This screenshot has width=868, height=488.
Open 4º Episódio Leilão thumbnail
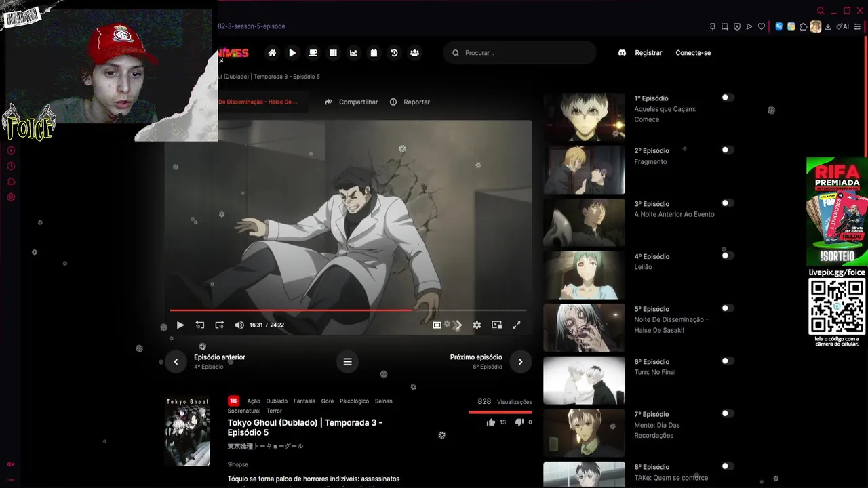point(584,275)
